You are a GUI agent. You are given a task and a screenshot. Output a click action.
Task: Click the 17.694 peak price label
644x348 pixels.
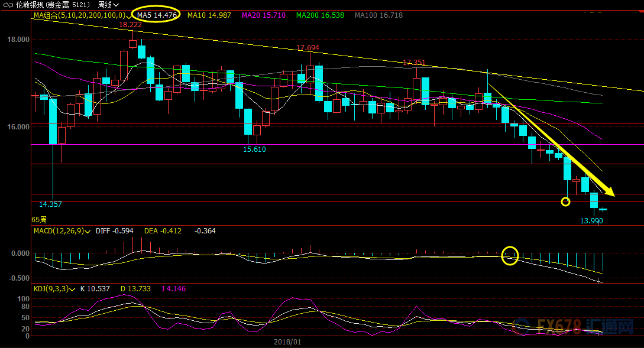click(x=308, y=48)
